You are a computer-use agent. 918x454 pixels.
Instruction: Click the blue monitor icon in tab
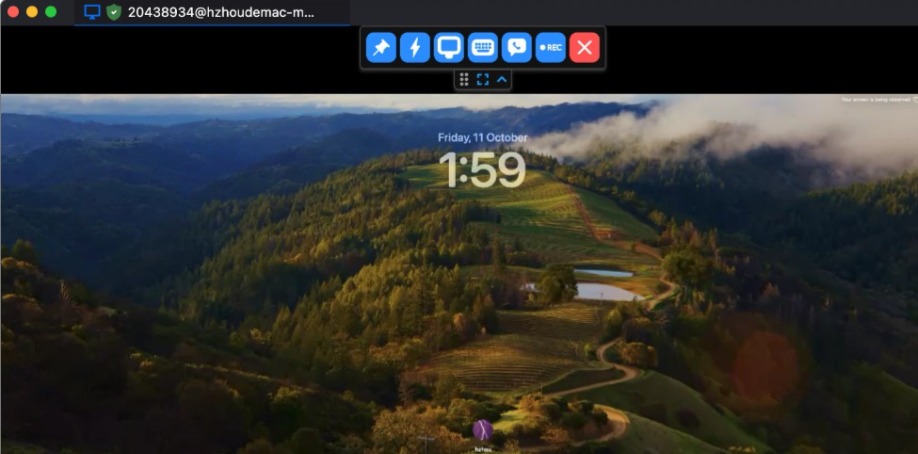click(x=92, y=12)
